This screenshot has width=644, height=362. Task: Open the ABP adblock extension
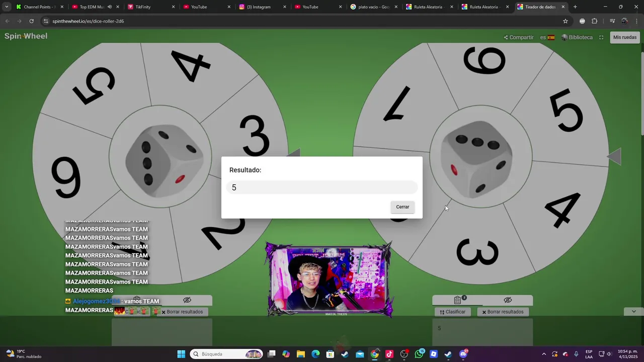pos(582,21)
